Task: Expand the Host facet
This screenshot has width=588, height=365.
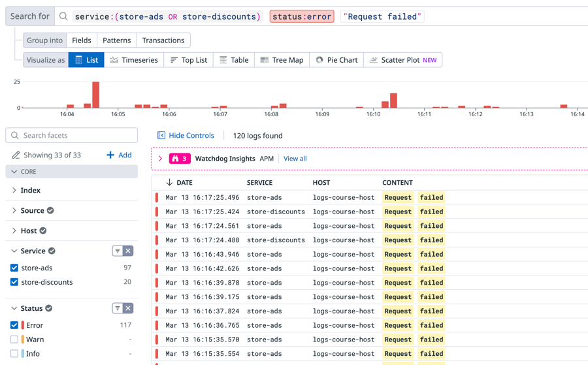Action: click(14, 230)
